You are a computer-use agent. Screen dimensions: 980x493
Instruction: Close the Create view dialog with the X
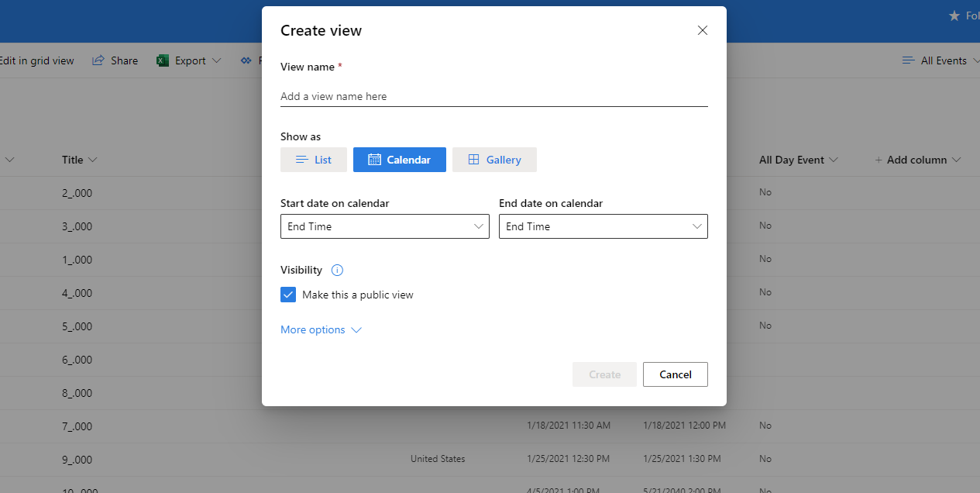click(702, 30)
